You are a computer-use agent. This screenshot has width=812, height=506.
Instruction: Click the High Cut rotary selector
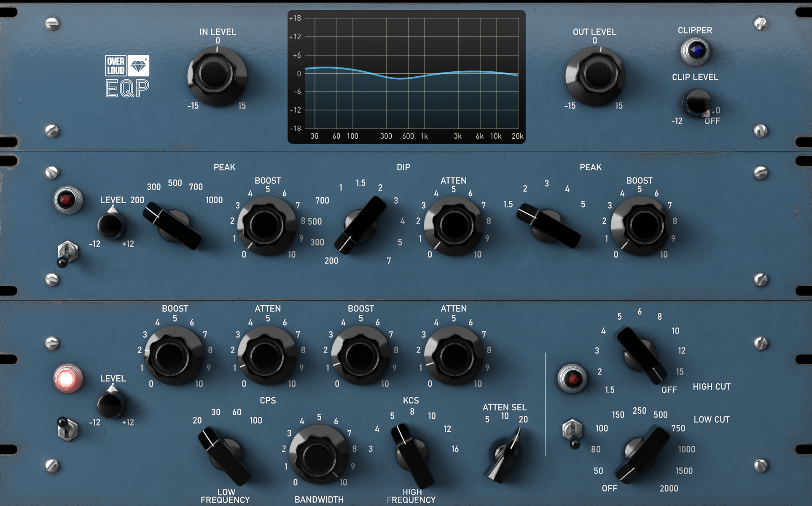click(640, 355)
